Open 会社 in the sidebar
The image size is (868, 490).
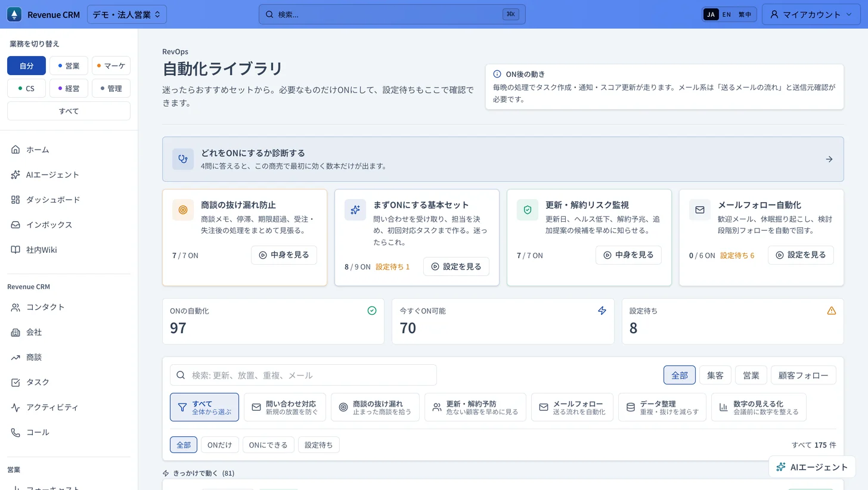click(69, 332)
